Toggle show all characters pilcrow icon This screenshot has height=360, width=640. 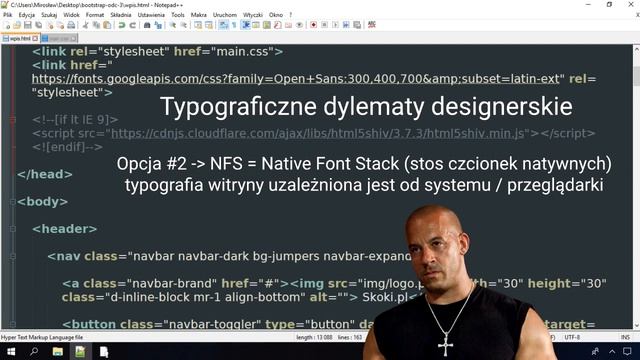234,25
